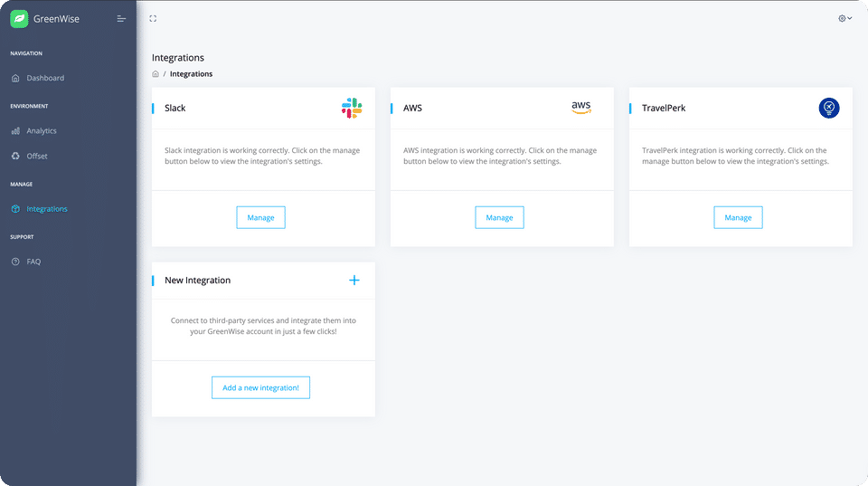Manage the AWS integration
This screenshot has height=486, width=868.
499,217
